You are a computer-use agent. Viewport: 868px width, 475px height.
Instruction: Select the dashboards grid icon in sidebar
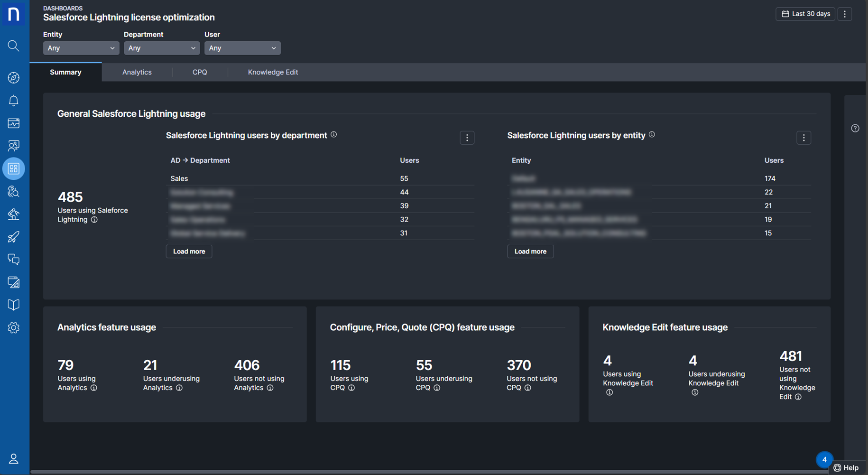click(14, 168)
